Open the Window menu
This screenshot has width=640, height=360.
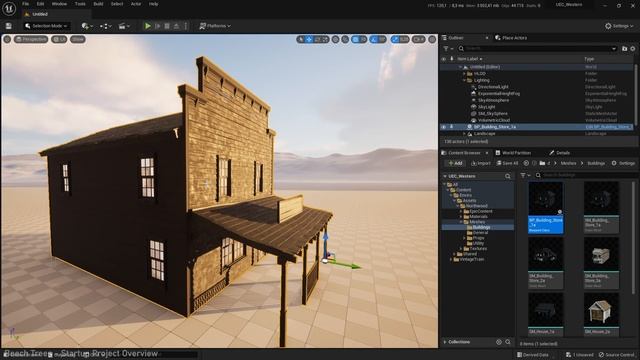(59, 4)
